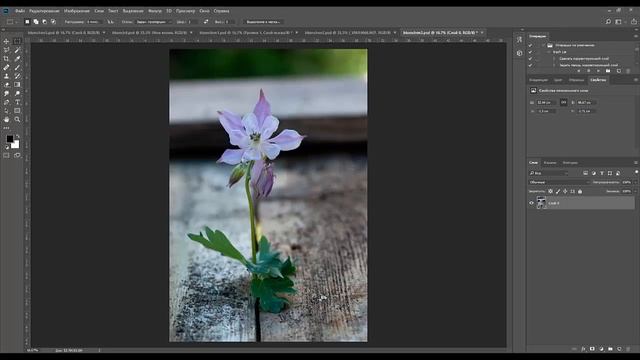640x360 pixels.
Task: Swap foreground and background colors arrow
Action: pyautogui.click(x=18, y=136)
